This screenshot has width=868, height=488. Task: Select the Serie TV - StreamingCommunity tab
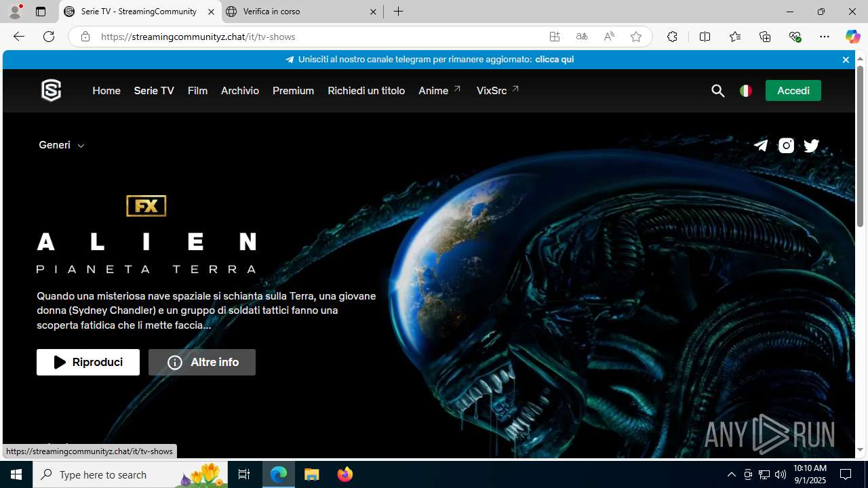coord(140,12)
